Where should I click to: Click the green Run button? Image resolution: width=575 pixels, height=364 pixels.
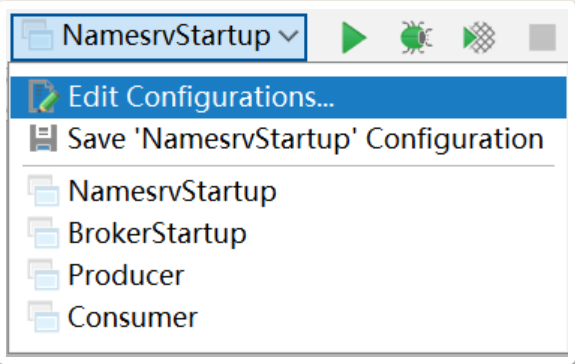tap(354, 37)
